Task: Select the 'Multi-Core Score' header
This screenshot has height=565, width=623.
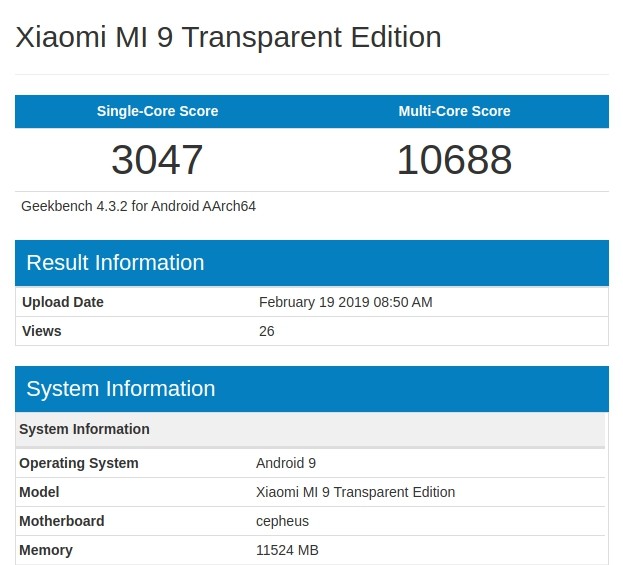Action: click(x=454, y=111)
